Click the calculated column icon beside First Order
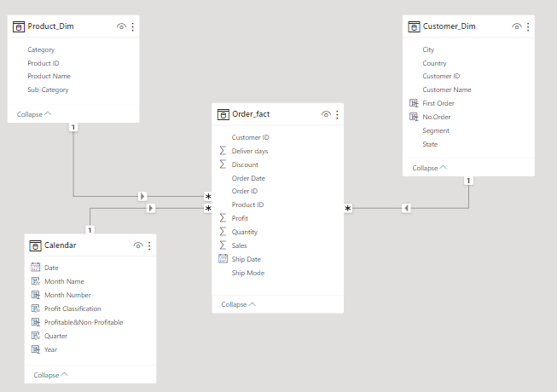 coord(414,103)
